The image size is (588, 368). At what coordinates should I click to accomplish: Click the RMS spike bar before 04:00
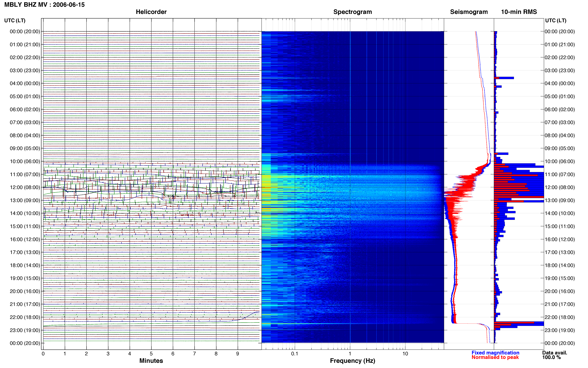click(504, 78)
